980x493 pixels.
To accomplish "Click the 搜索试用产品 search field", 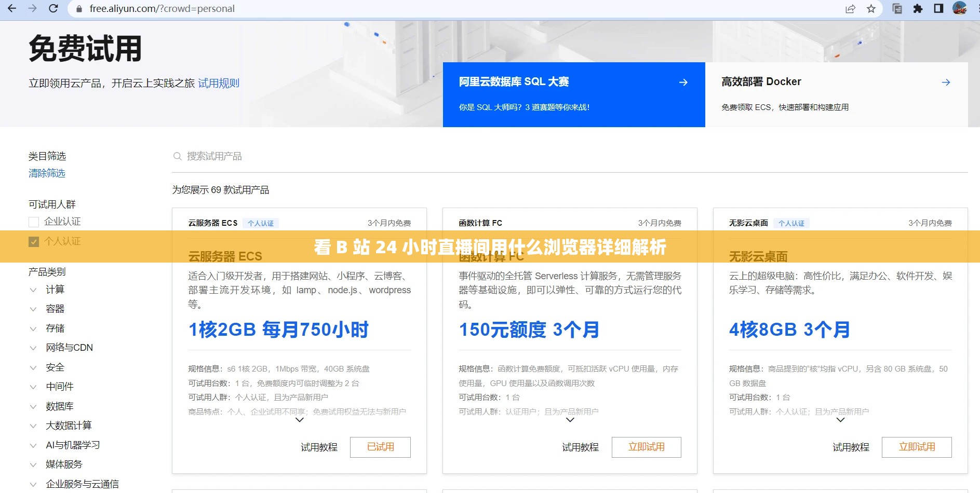I will [570, 156].
